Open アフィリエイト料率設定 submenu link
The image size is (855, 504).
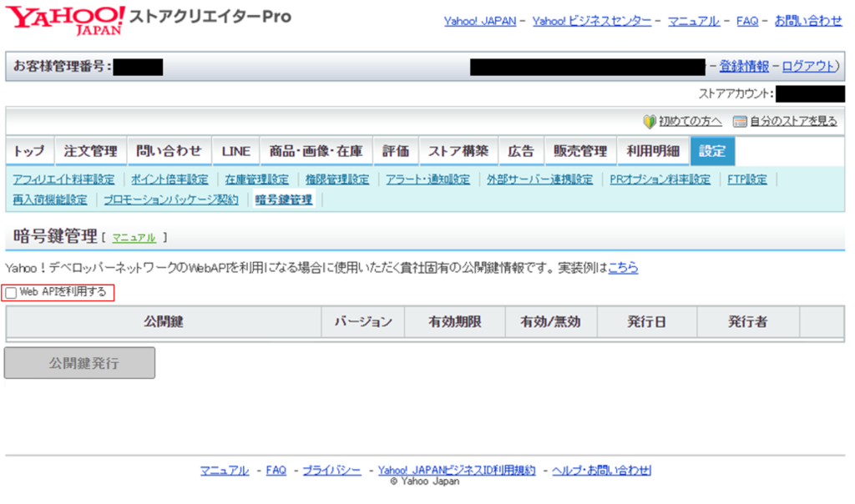point(63,179)
